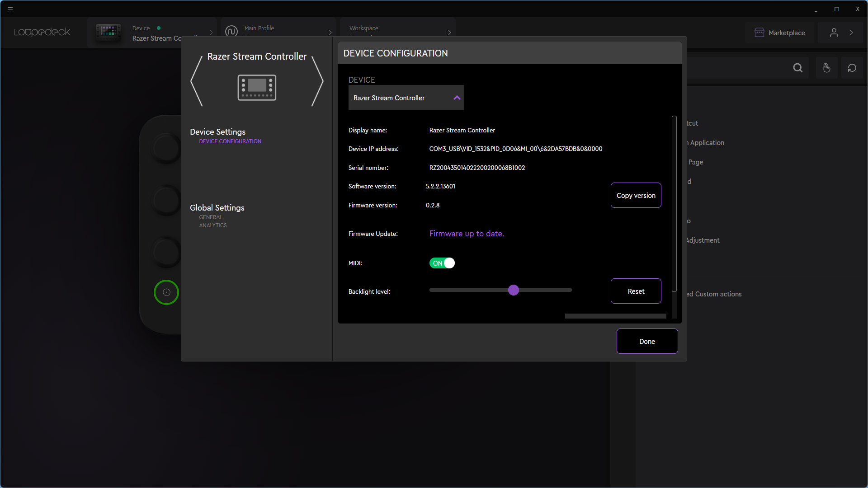Expand the Main Profile chevron
Screen dimensions: 868x488
pos(330,33)
